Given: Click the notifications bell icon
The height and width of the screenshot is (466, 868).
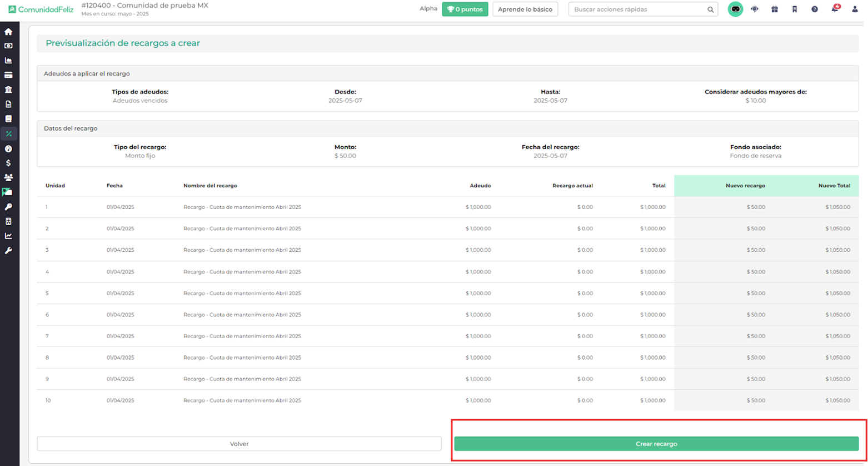Looking at the screenshot, I should [x=835, y=9].
